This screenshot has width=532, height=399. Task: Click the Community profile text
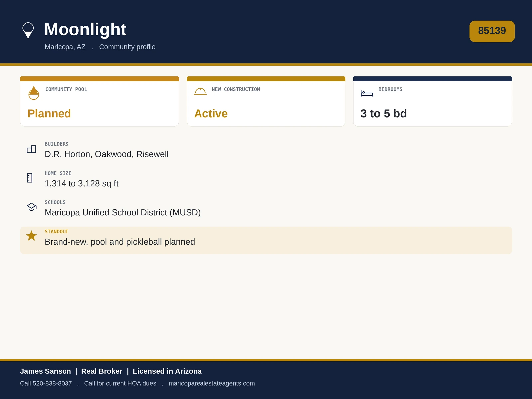(x=127, y=47)
